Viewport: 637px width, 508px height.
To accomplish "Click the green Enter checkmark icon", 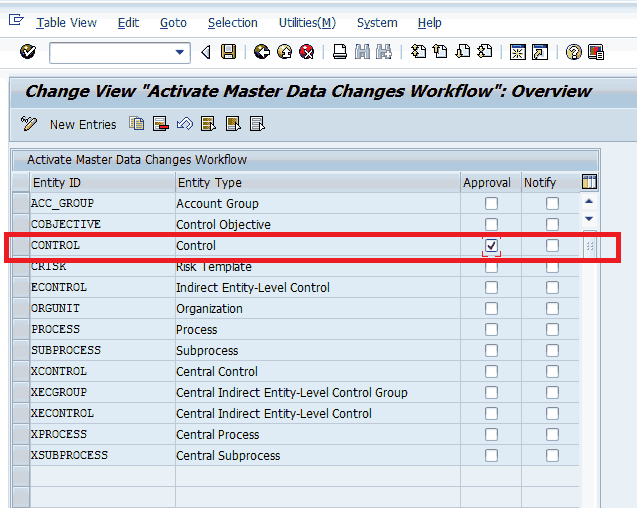I will pos(28,52).
